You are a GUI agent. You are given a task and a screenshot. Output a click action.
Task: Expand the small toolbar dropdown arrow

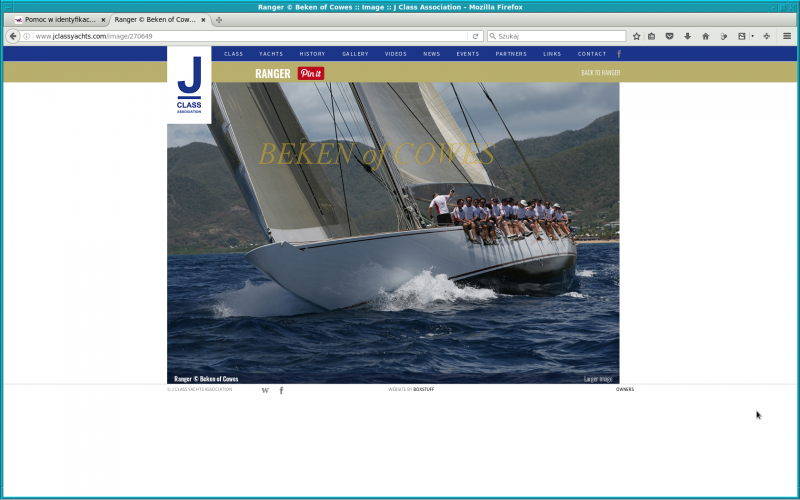751,36
